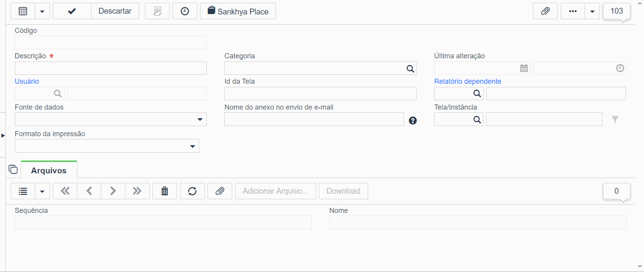
Task: Go to first record double-arrow icon
Action: tap(65, 191)
